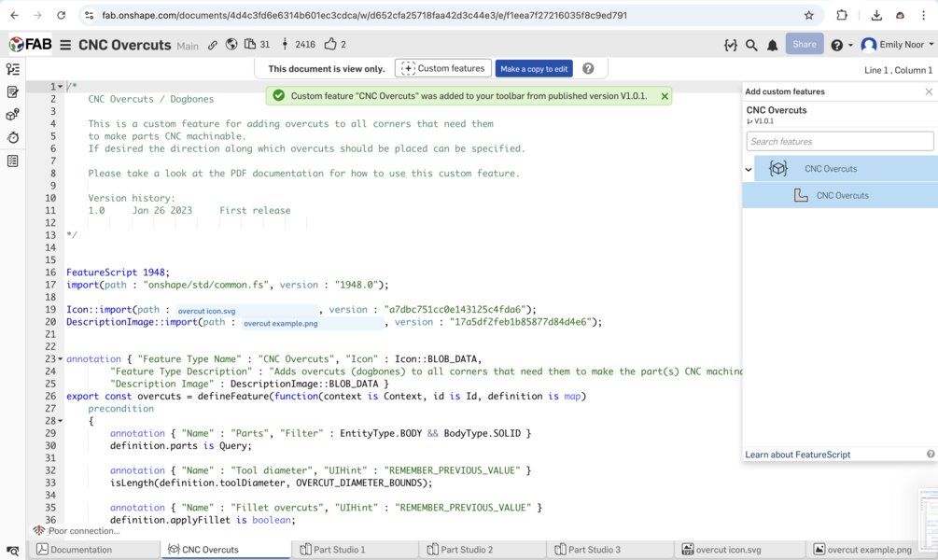Open the Emily Noor account menu
The image size is (938, 560).
click(x=897, y=44)
